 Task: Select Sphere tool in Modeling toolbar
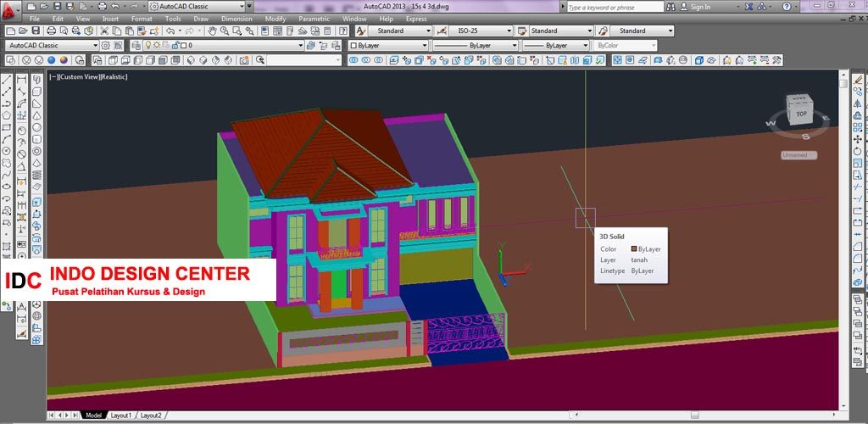point(36,127)
